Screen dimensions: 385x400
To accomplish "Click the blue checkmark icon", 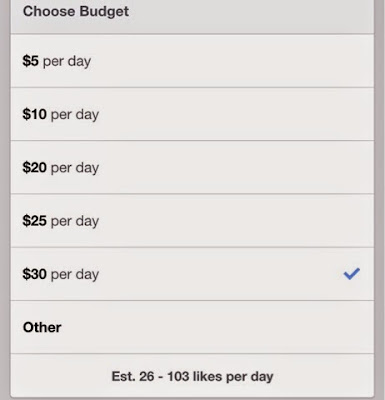I will tap(352, 274).
